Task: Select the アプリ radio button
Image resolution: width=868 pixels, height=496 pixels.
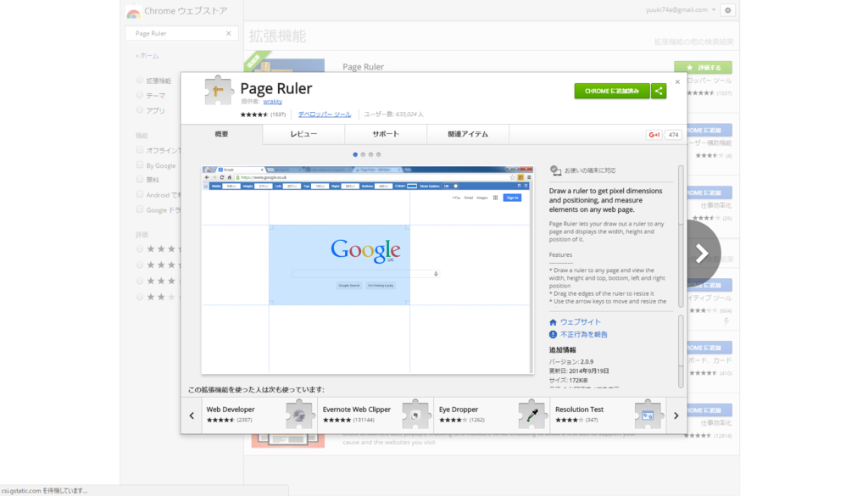Action: pos(140,110)
